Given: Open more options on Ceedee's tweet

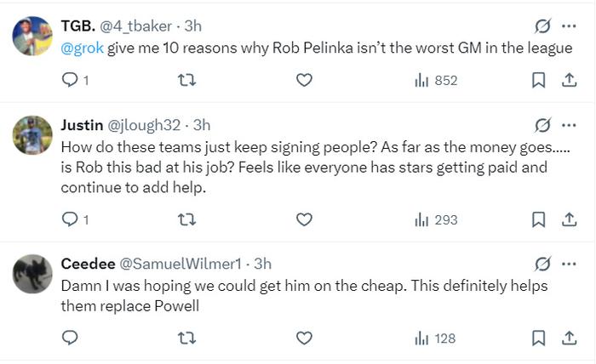Looking at the screenshot, I should (569, 264).
